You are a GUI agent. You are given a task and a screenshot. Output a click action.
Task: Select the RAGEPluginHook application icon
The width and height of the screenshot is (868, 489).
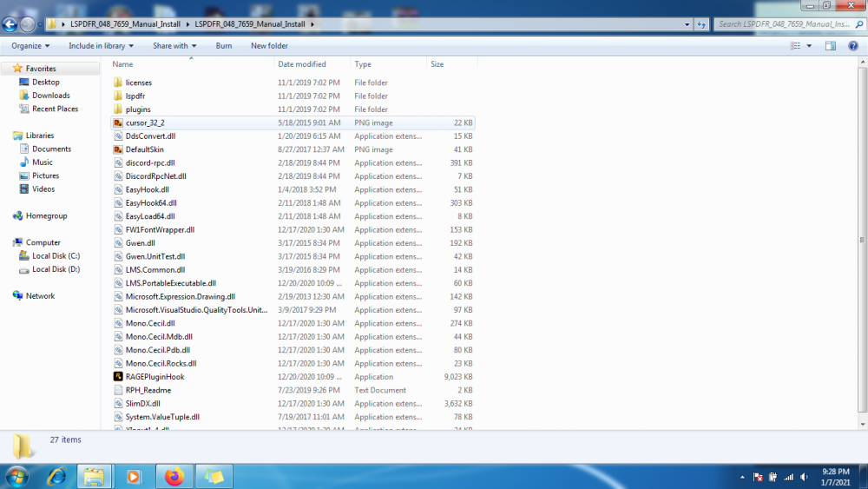(118, 377)
